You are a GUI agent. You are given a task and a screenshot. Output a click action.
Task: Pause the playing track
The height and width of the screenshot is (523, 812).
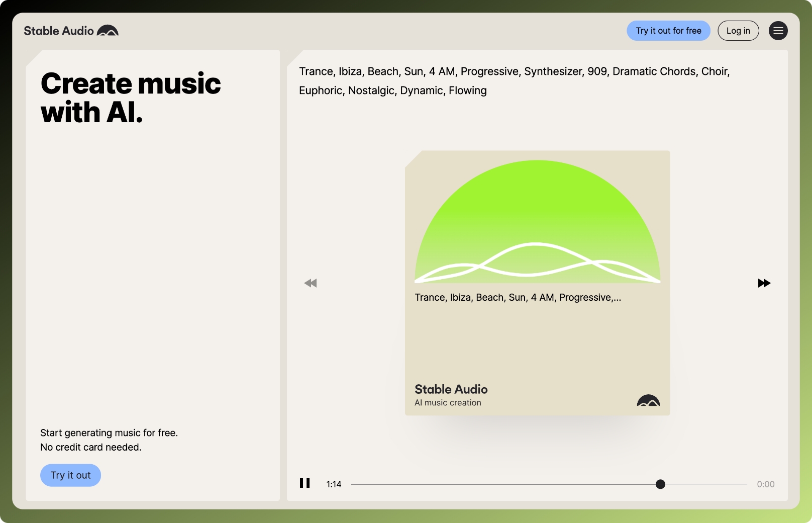click(x=305, y=483)
